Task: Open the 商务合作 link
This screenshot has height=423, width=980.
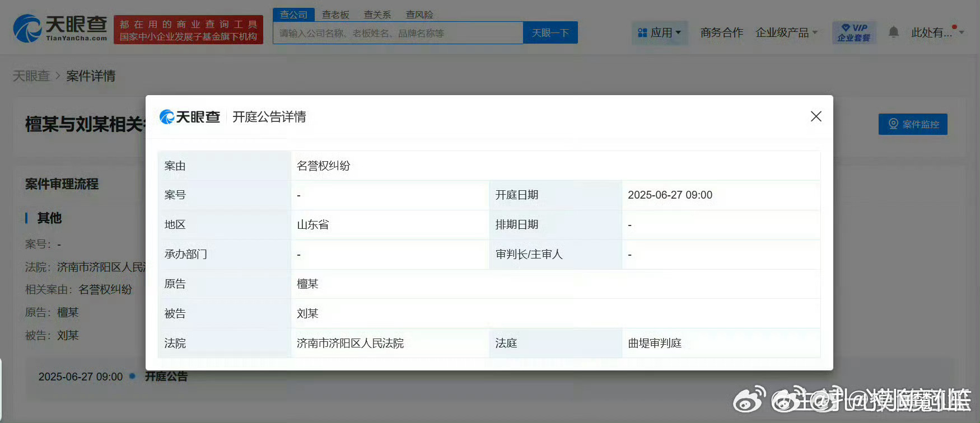Action: [722, 32]
